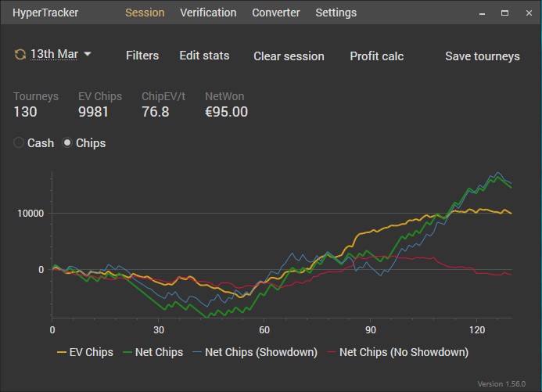Click the Edit stats button

(204, 56)
